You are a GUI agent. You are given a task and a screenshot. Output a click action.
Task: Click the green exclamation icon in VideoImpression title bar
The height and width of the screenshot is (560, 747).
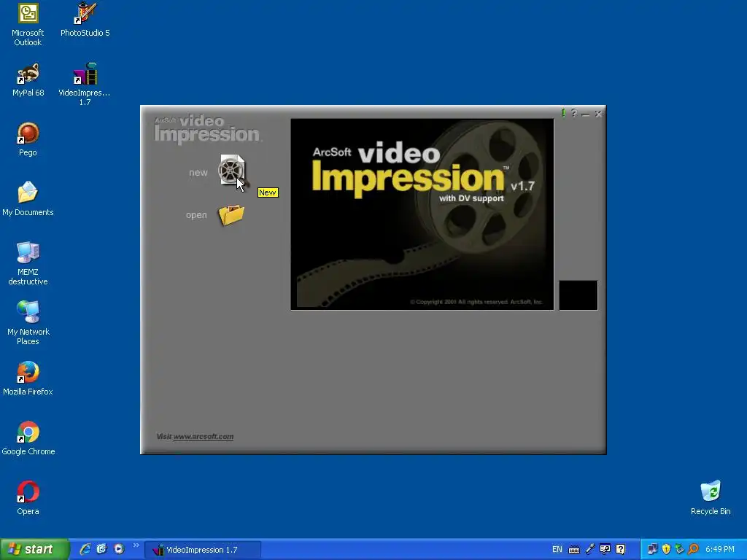(x=564, y=113)
